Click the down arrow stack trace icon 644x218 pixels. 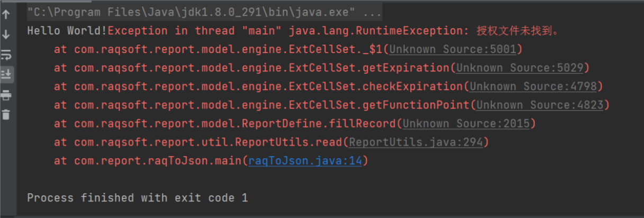pyautogui.click(x=6, y=34)
